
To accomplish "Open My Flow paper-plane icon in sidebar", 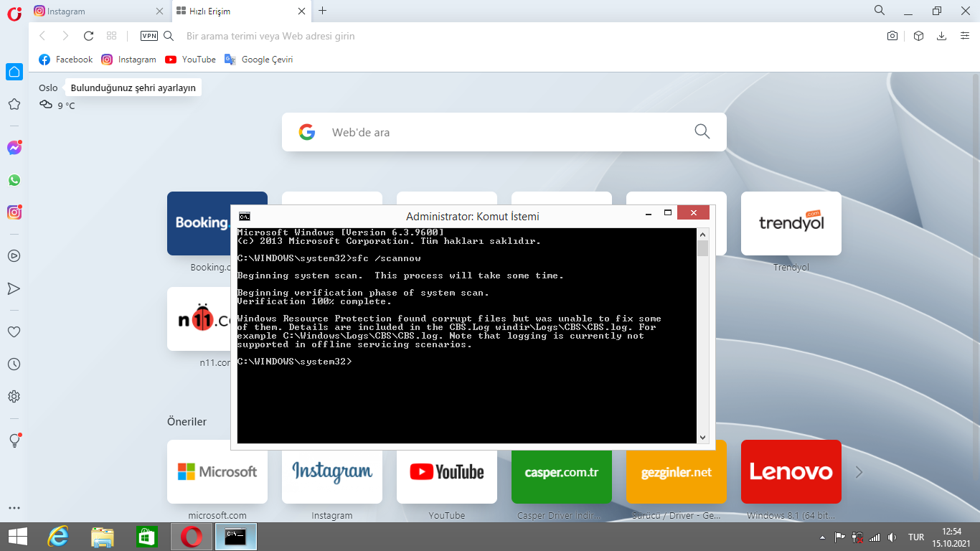I will 14,288.
